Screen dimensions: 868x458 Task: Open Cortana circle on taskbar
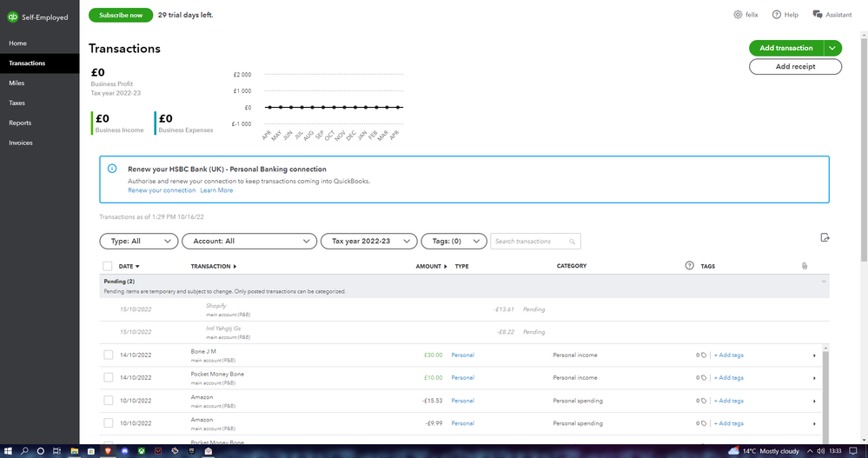coord(41,451)
